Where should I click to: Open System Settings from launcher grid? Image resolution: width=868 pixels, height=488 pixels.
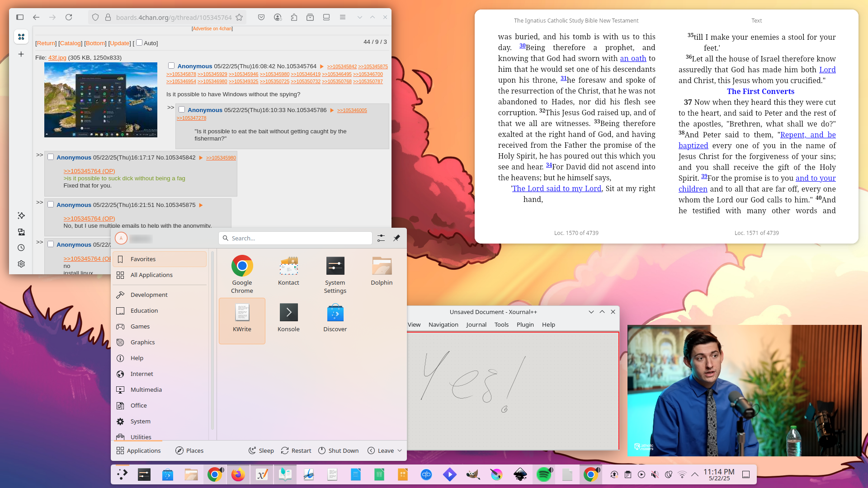point(335,274)
